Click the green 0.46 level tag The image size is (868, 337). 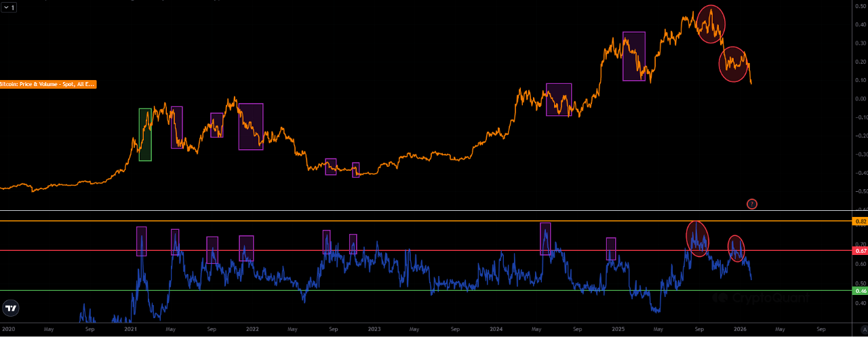[859, 291]
